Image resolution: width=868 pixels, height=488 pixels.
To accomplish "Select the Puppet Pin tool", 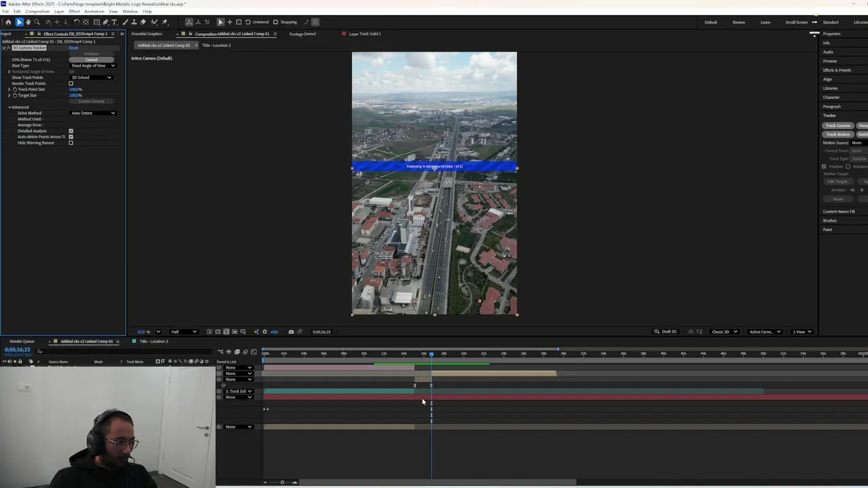I will click(165, 22).
